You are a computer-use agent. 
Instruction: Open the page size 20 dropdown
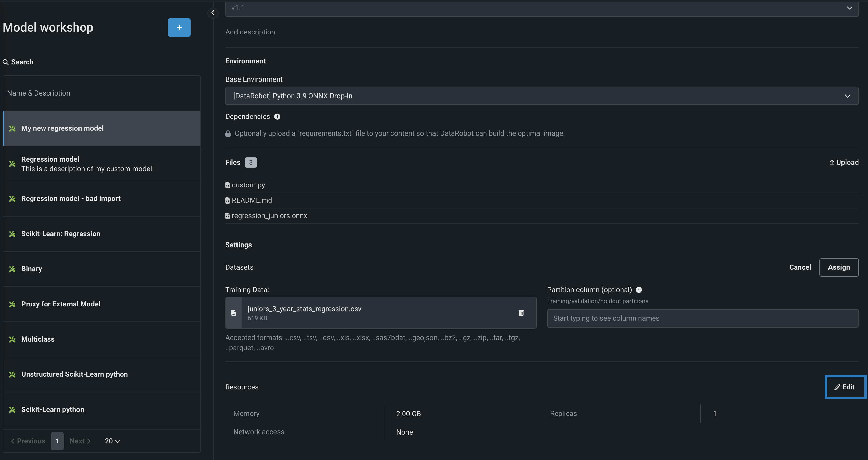coord(112,441)
